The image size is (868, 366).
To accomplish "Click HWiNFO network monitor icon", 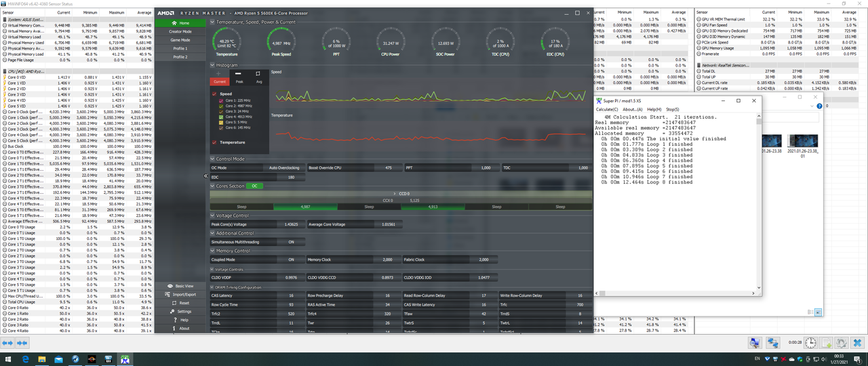I will (755, 344).
